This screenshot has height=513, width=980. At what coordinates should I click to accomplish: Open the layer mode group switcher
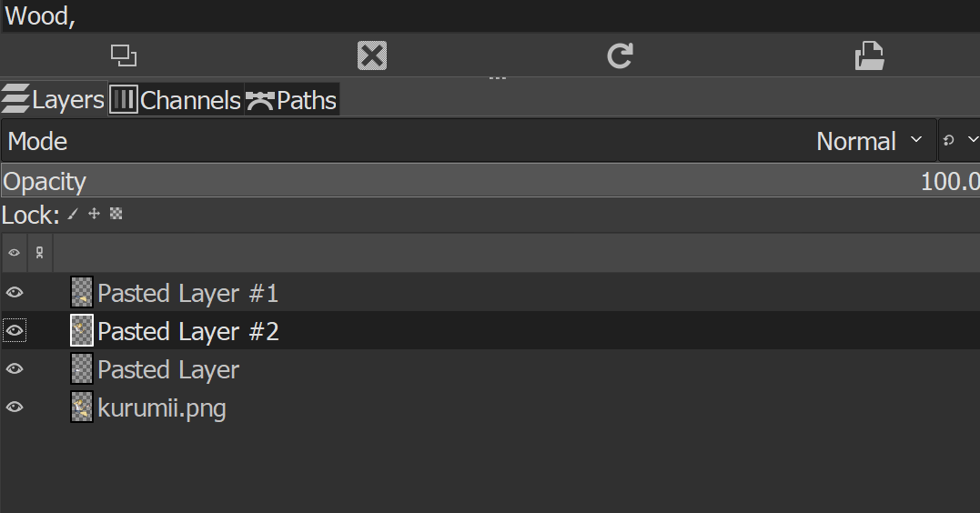point(959,142)
